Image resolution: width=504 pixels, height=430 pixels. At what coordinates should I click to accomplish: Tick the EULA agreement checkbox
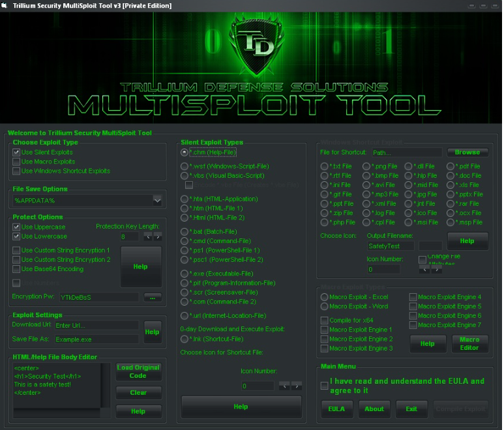[324, 386]
